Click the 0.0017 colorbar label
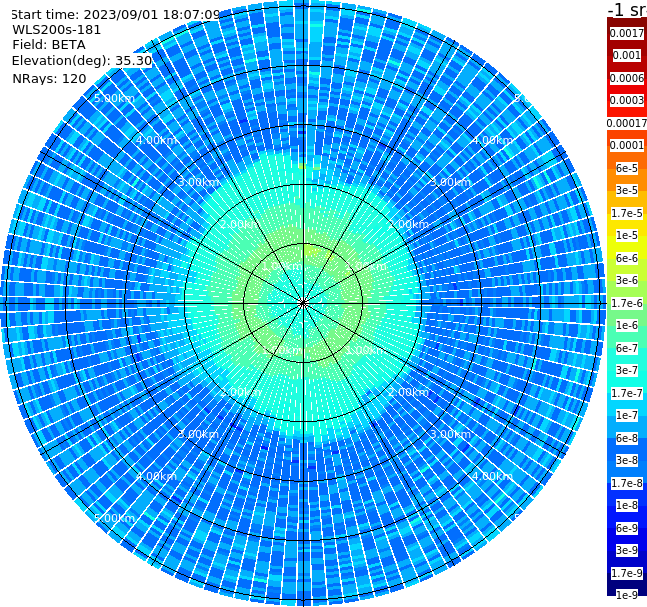The image size is (647, 607). pos(627,33)
